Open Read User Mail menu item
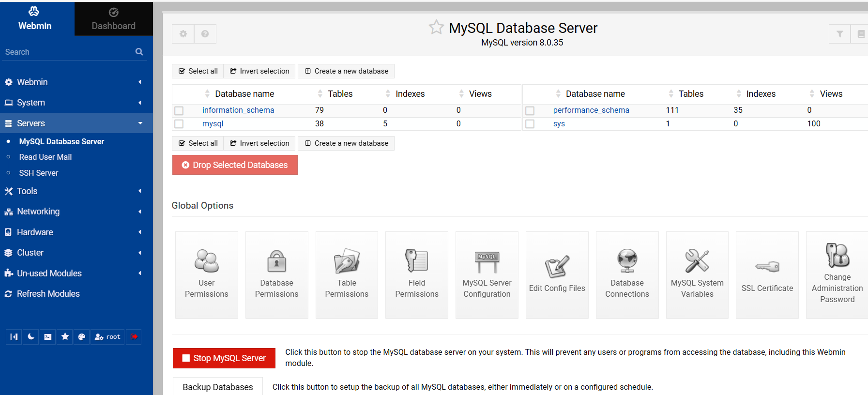 (46, 157)
